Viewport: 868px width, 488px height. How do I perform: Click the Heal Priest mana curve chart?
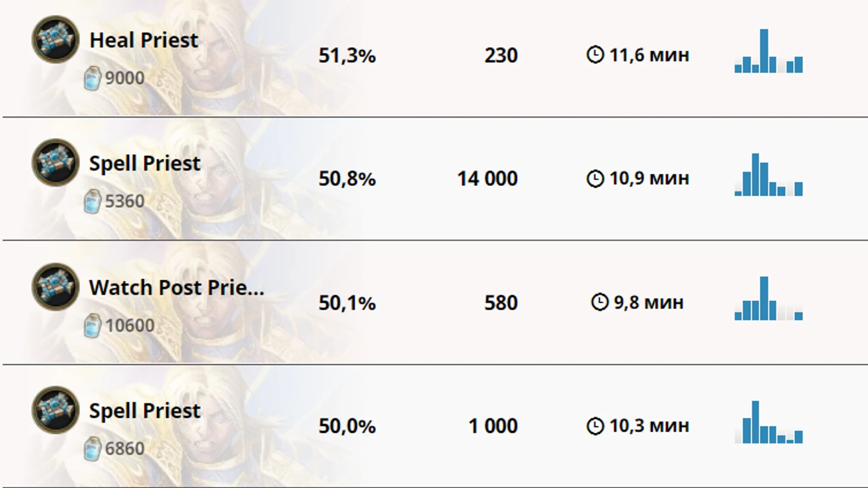tap(769, 52)
